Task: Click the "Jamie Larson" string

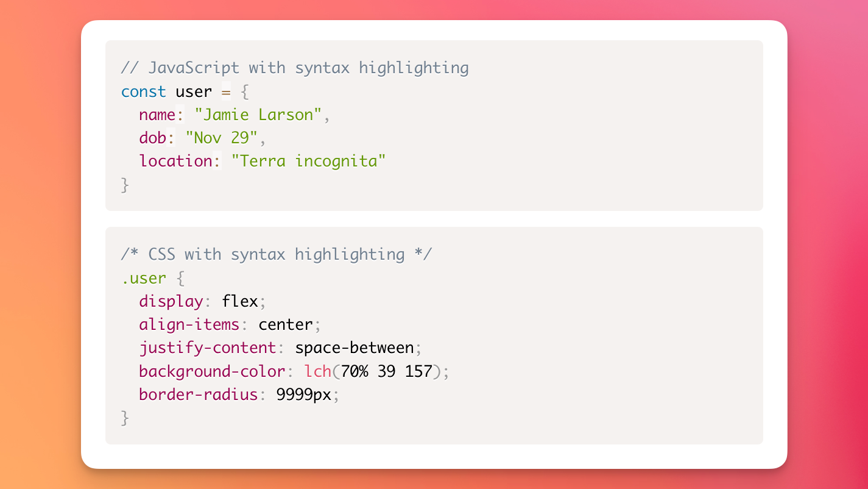Action: point(258,115)
